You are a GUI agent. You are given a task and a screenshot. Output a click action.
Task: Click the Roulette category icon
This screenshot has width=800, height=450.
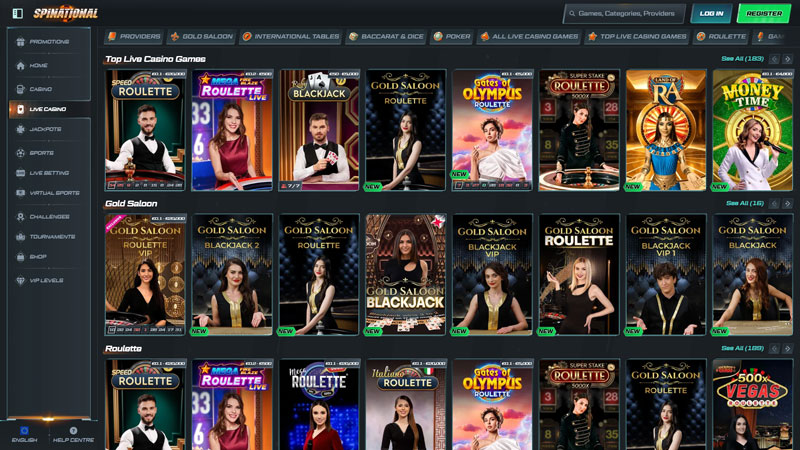pos(701,36)
